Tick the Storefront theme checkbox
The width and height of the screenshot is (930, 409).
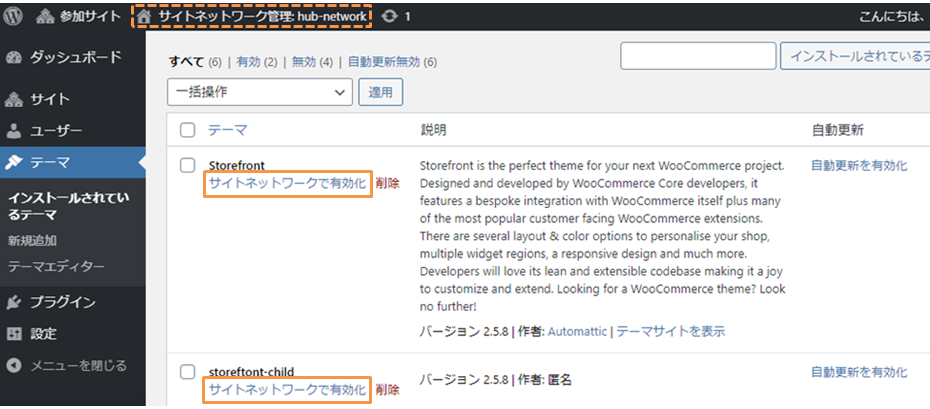[x=187, y=165]
